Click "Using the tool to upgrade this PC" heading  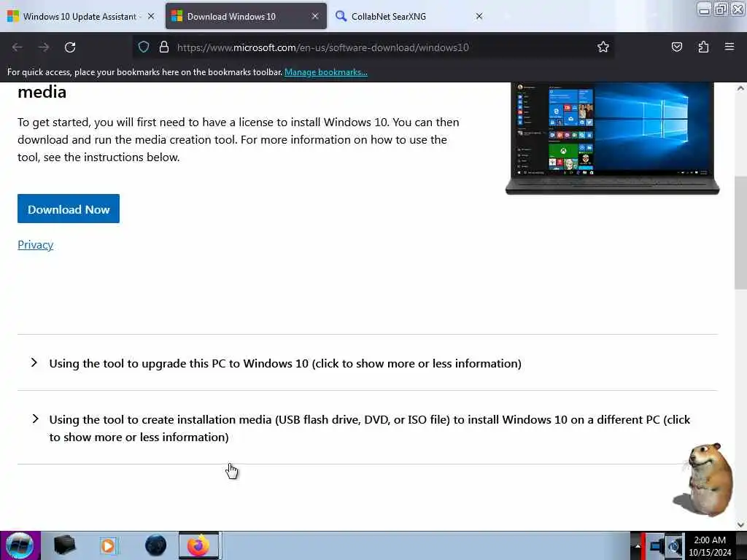[285, 363]
